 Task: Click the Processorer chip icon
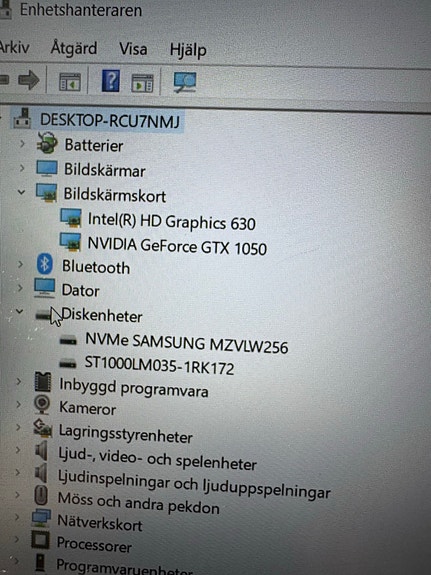(x=40, y=540)
